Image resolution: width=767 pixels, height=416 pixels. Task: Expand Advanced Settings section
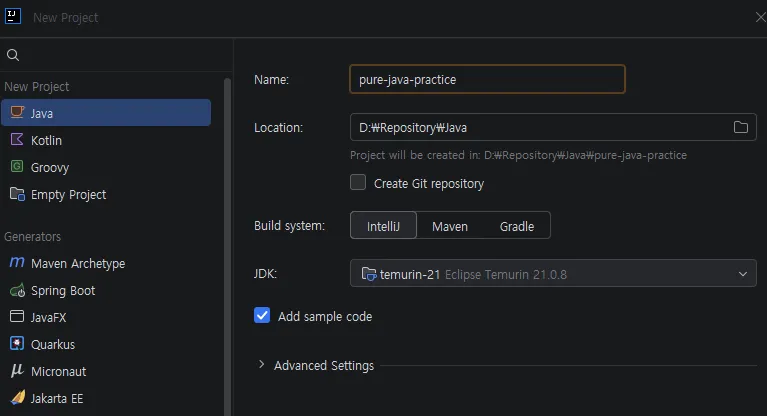click(x=261, y=365)
